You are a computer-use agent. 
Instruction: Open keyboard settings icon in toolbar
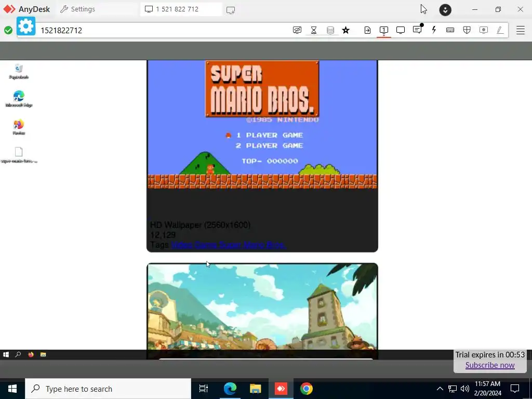450,30
